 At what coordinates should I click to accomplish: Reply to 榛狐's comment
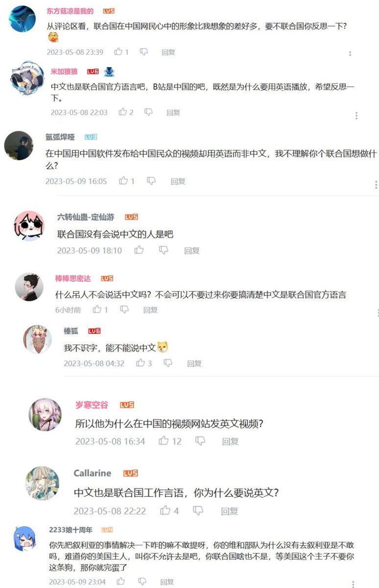click(194, 364)
